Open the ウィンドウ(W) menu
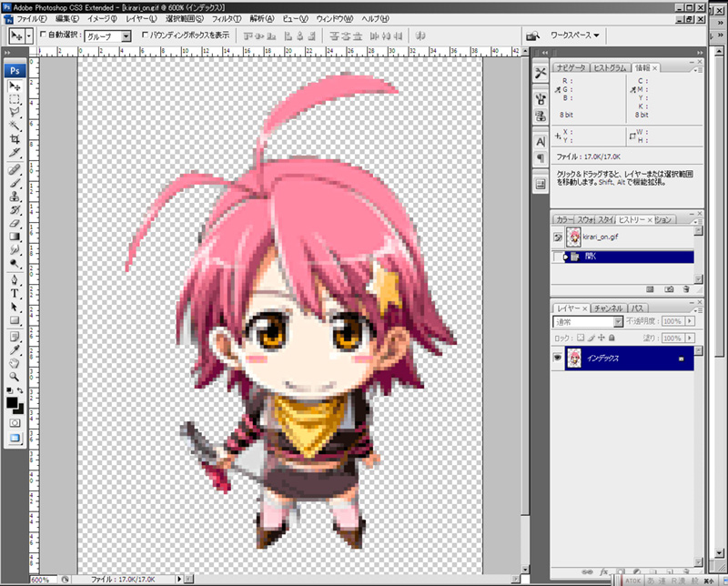The width and height of the screenshot is (728, 586). pos(334,19)
